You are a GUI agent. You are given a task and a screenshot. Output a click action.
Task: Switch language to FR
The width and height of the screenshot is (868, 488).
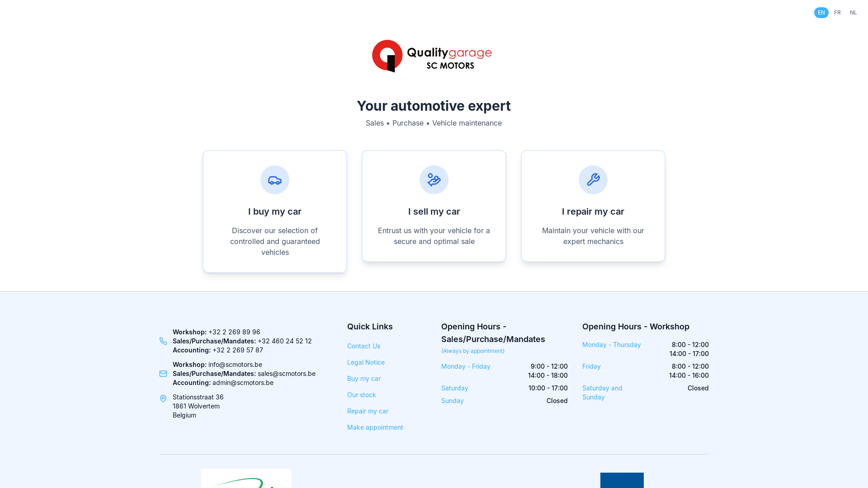(x=837, y=13)
